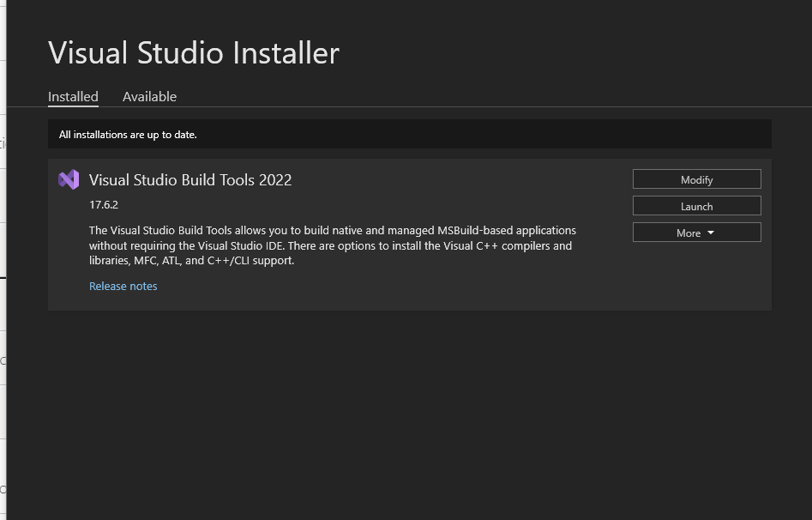Open the Release notes link
This screenshot has width=812, height=520.
point(123,286)
